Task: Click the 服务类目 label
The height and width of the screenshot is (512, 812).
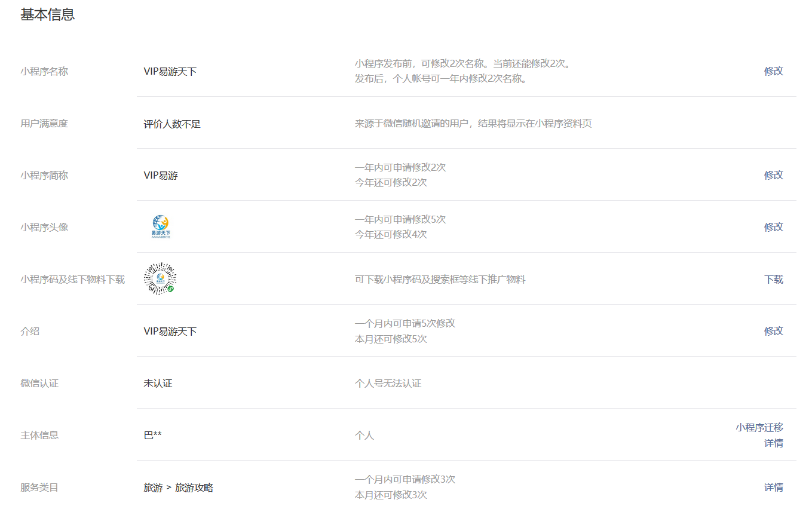Action: (39, 488)
